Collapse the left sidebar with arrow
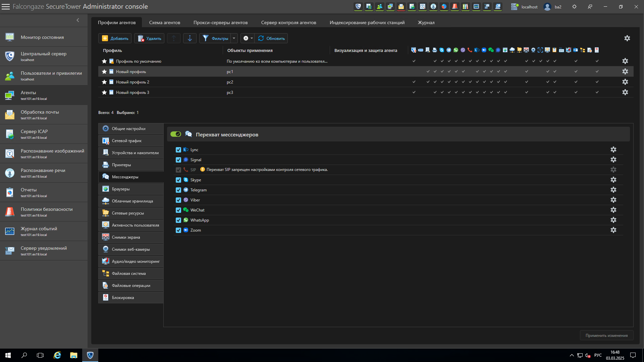The width and height of the screenshot is (644, 362). (78, 20)
